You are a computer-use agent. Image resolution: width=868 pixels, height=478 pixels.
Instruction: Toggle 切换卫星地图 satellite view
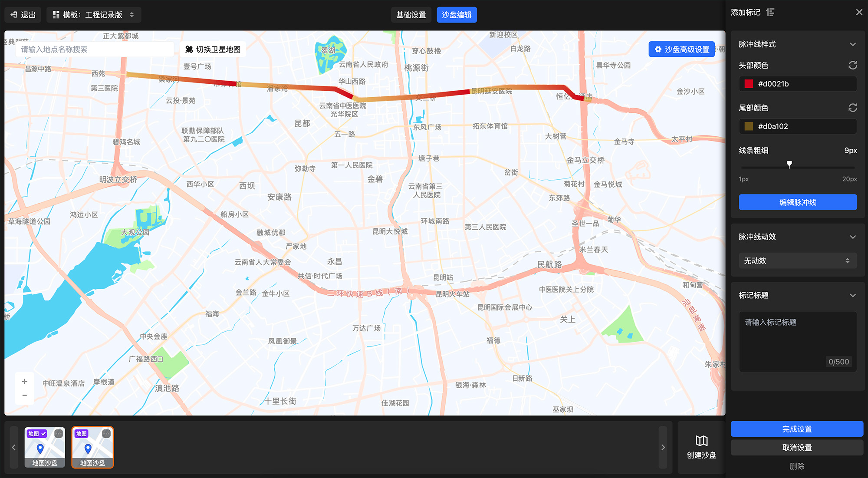213,49
